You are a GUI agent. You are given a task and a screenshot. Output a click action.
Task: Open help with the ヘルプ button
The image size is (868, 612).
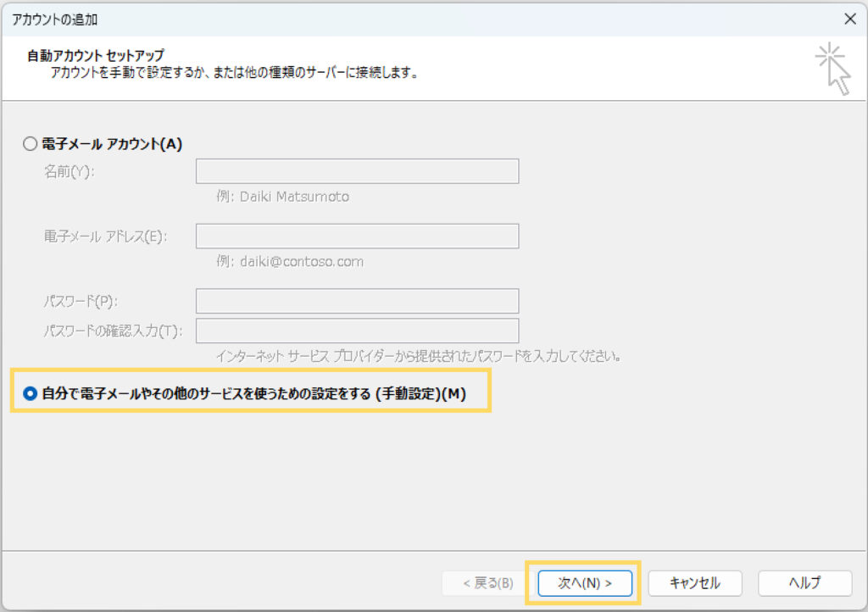pos(804,583)
